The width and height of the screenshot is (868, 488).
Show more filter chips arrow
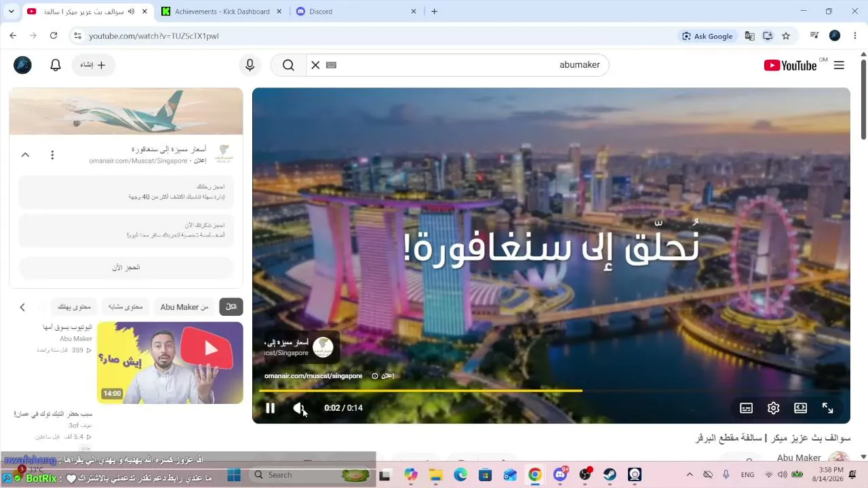pos(22,307)
